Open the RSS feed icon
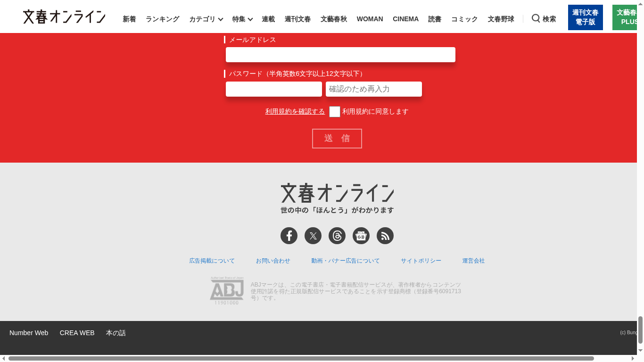 [385, 236]
